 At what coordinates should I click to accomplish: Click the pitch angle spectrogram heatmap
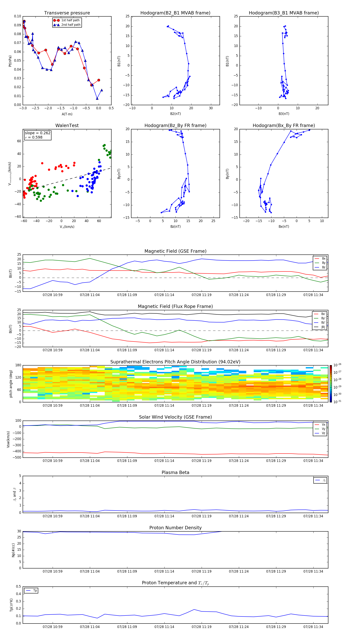[x=175, y=384]
